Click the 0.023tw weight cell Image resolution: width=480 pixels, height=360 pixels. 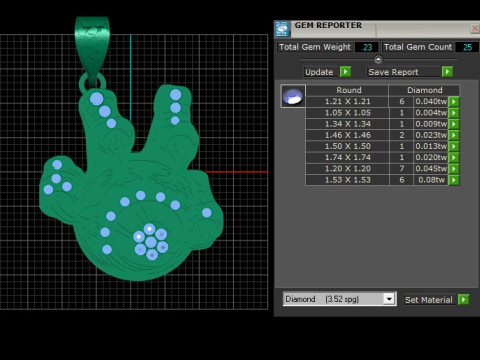431,135
